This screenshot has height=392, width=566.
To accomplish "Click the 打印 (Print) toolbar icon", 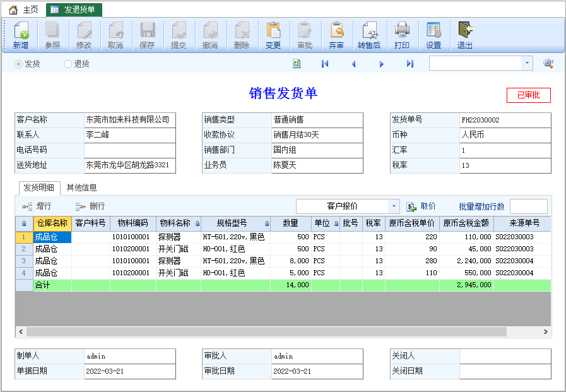I will tap(402, 35).
